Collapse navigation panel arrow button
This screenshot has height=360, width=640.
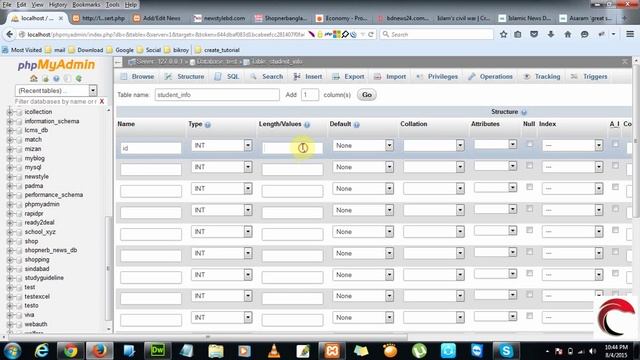tap(118, 62)
